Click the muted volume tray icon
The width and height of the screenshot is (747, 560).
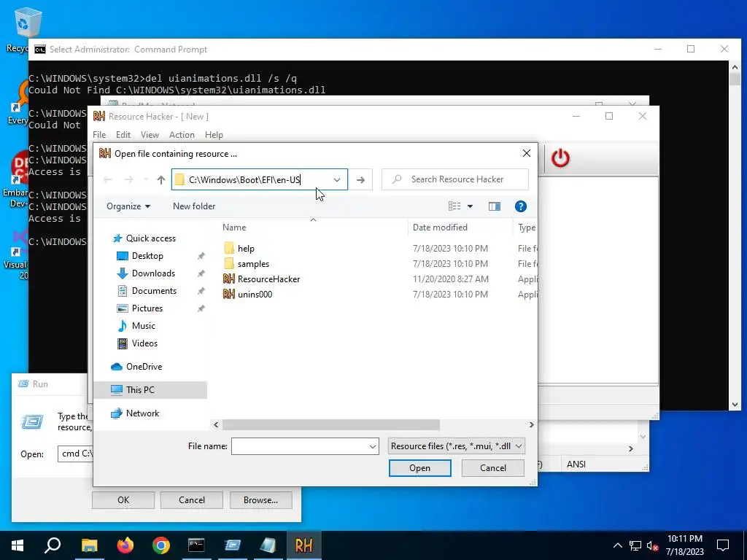pos(652,545)
